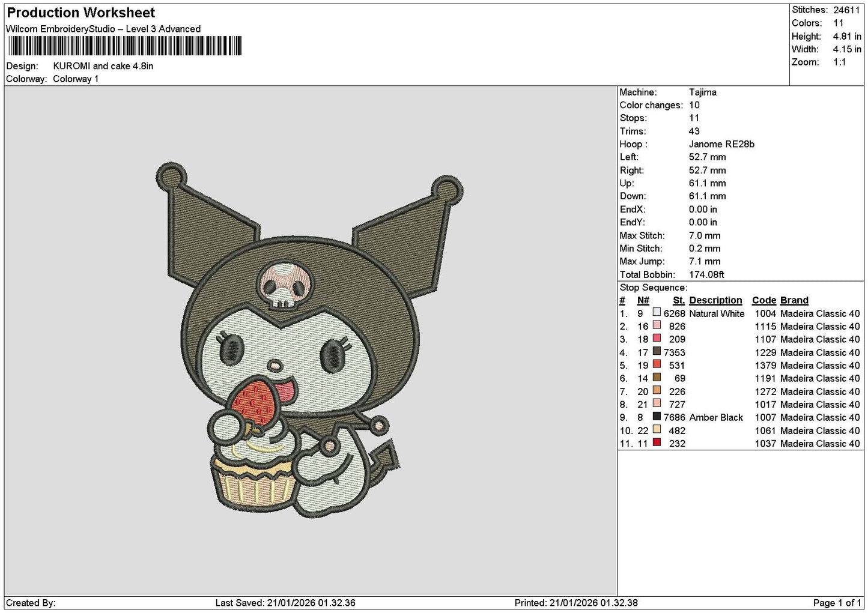Image resolution: width=868 pixels, height=613 pixels.
Task: Click the 'Wilcom EmbroideryStudio – Level 3 Advanced' text
Action: [103, 29]
